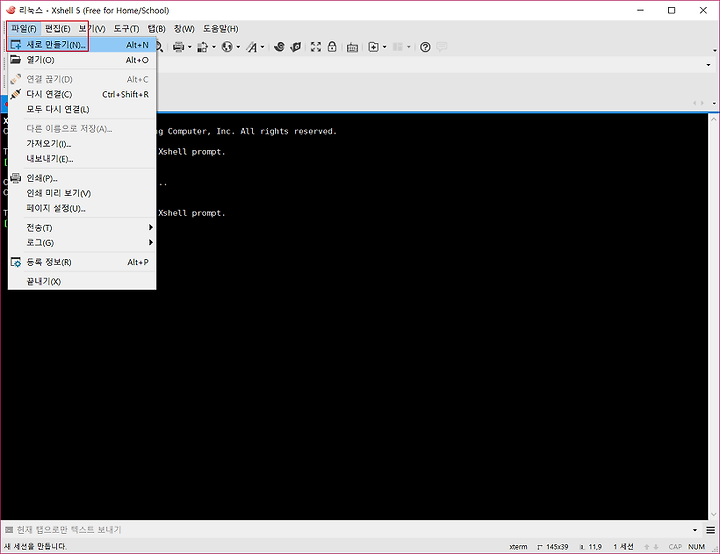Viewport: 720px width, 554px height.
Task: Open the hamburger menu in compose bar
Action: [x=710, y=530]
